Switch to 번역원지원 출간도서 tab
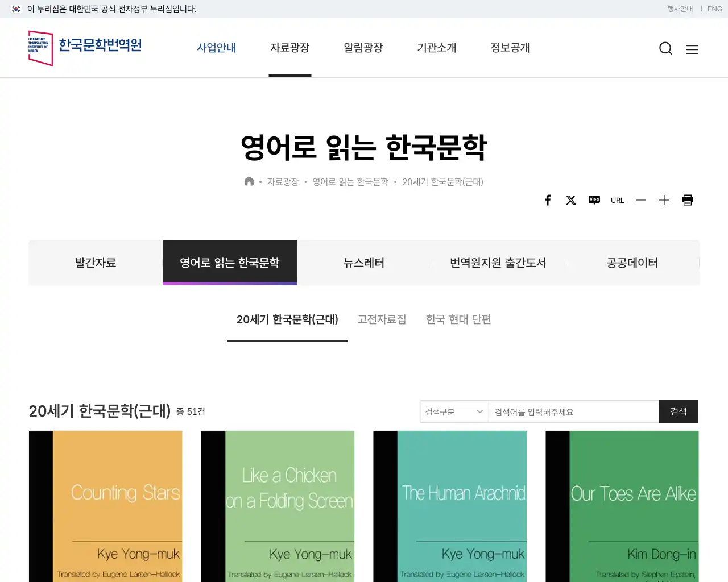The image size is (728, 582). coord(498,263)
